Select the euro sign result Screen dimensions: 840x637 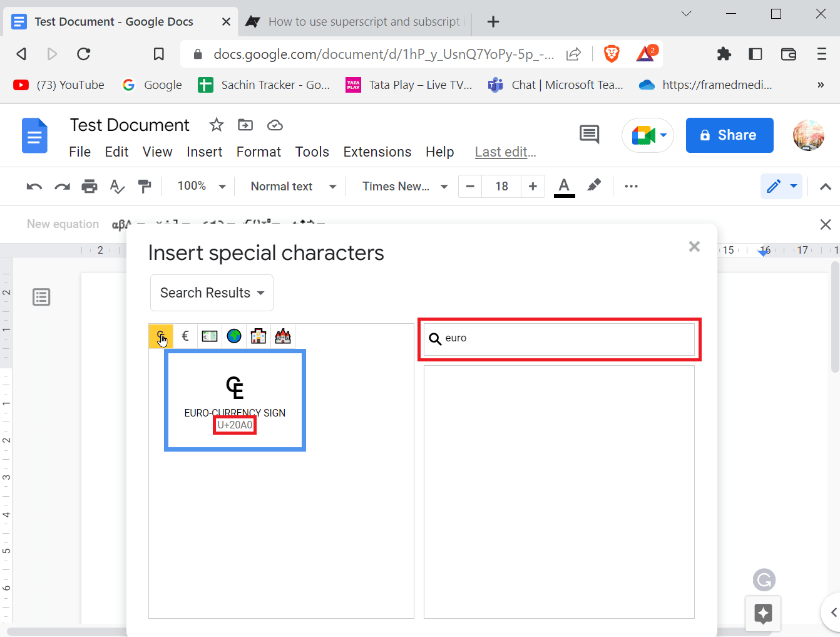click(185, 336)
